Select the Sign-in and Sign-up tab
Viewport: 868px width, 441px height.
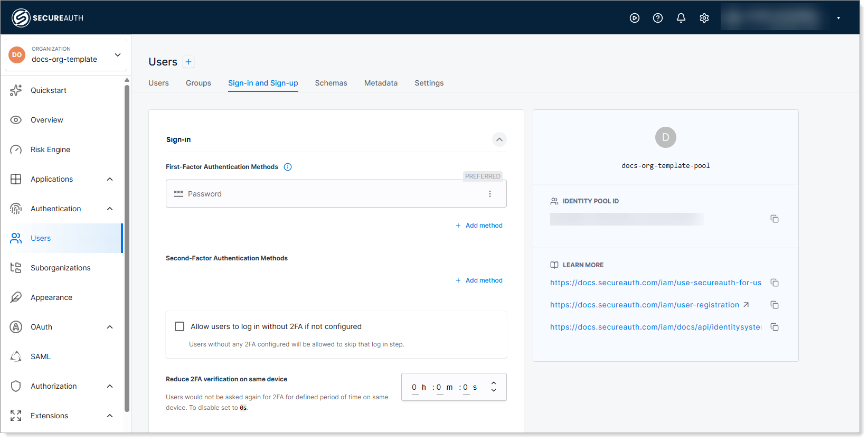[x=263, y=83]
